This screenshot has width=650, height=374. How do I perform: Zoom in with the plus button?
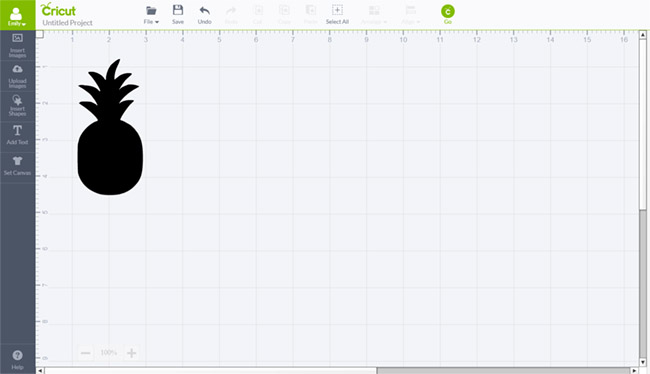coord(131,353)
